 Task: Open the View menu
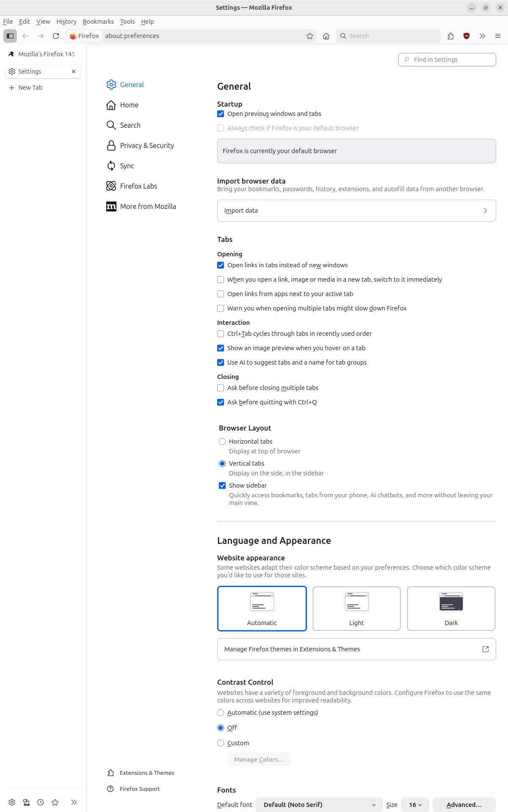[x=43, y=22]
